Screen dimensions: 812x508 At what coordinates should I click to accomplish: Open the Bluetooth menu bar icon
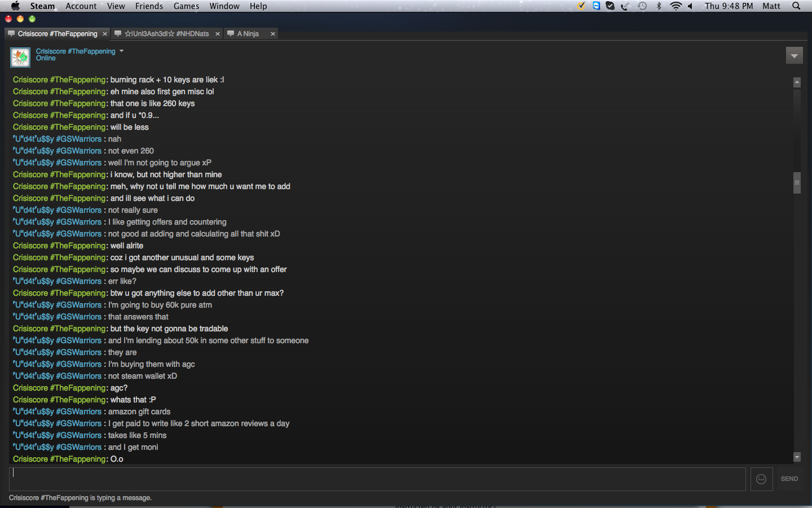click(659, 6)
